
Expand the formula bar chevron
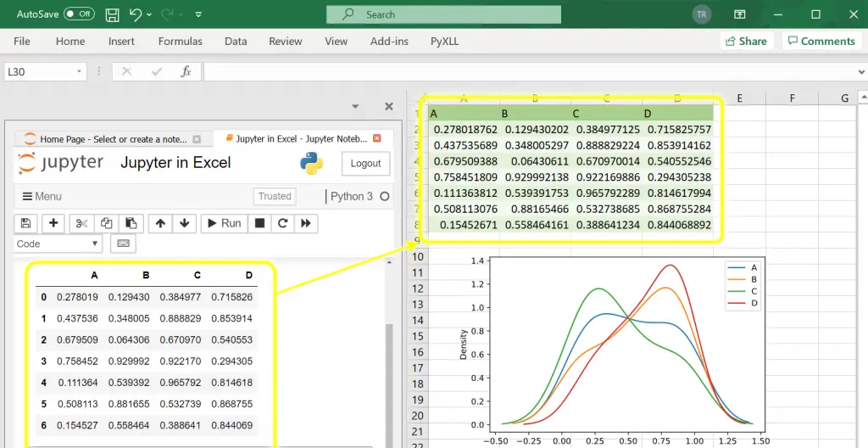[861, 72]
